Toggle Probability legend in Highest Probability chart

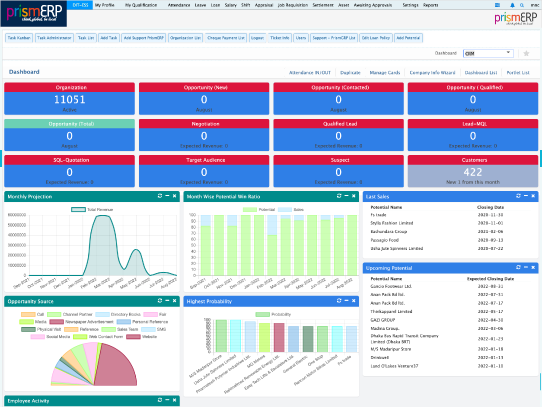point(273,314)
